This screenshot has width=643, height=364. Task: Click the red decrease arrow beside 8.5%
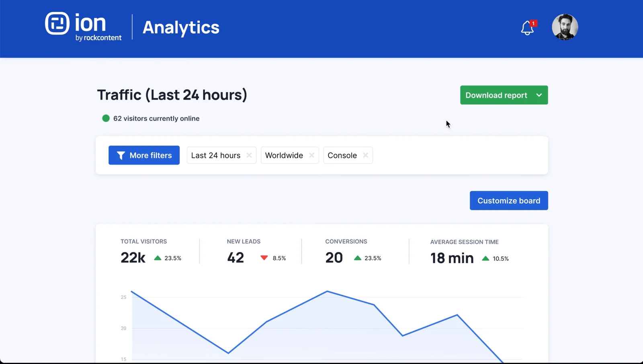[x=264, y=258]
